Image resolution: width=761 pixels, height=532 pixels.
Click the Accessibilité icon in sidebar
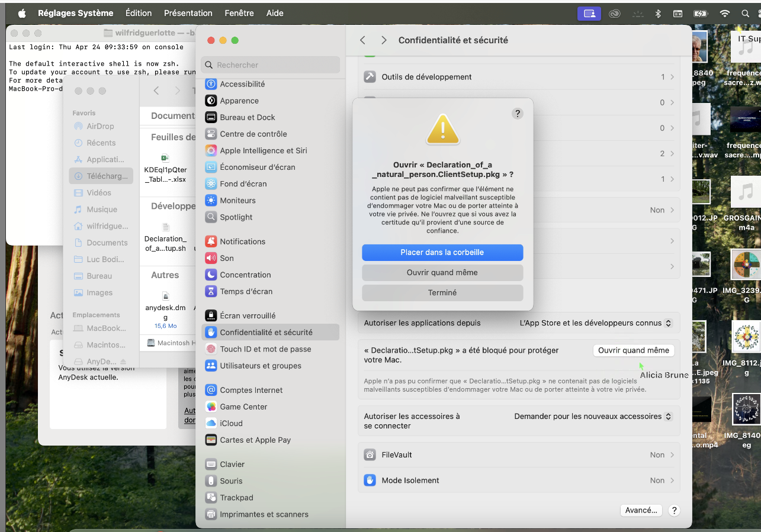[211, 84]
